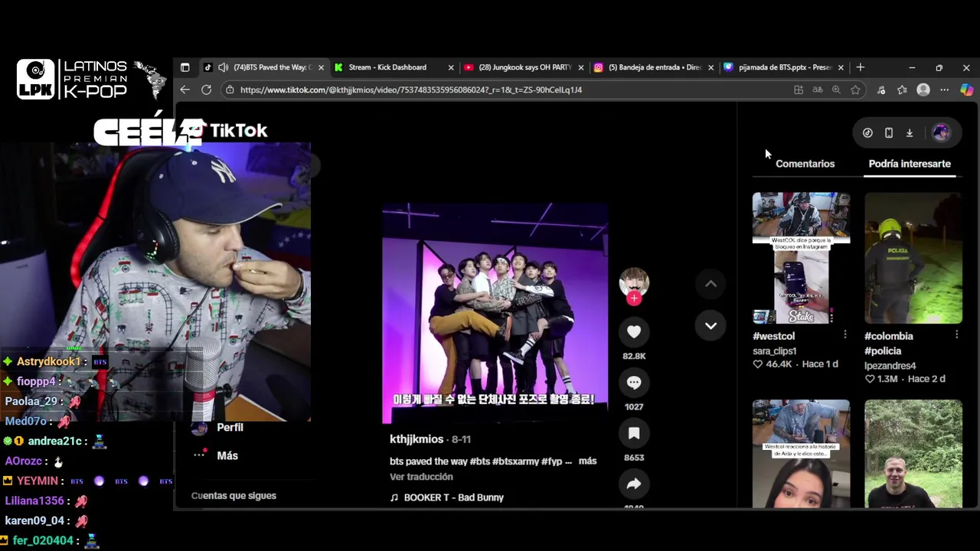Expand the caption with 'más'

pos(587,461)
